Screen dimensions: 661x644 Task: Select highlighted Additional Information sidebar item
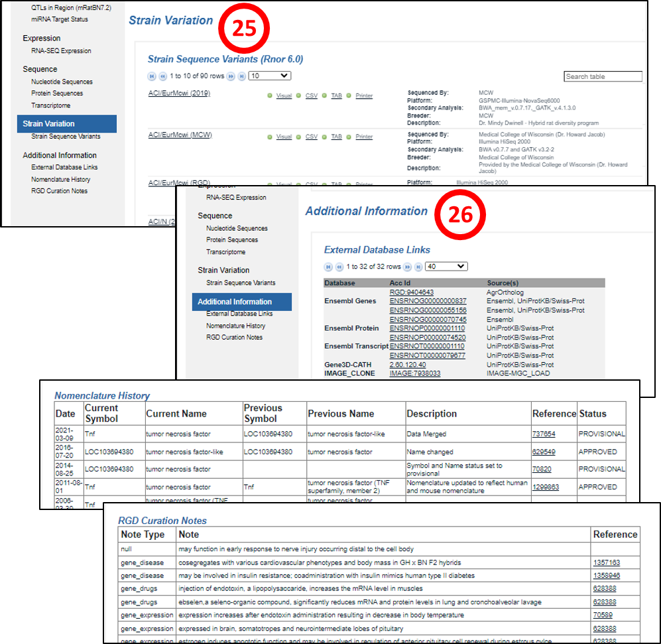(x=241, y=302)
